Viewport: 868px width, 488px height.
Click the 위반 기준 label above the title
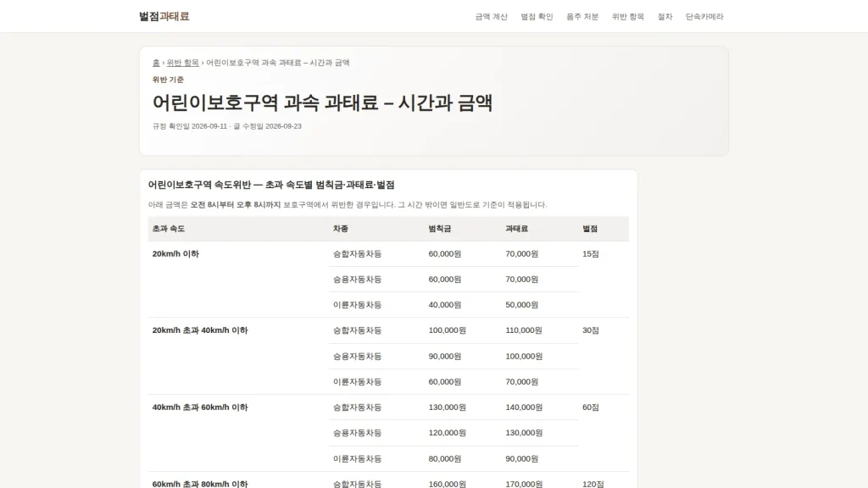[x=168, y=80]
